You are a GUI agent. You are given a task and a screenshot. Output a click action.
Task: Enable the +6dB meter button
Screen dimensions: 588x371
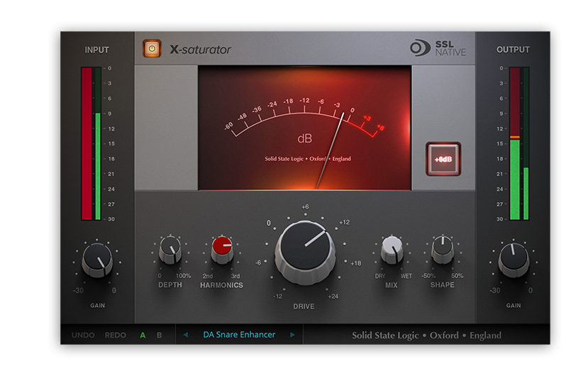[443, 159]
